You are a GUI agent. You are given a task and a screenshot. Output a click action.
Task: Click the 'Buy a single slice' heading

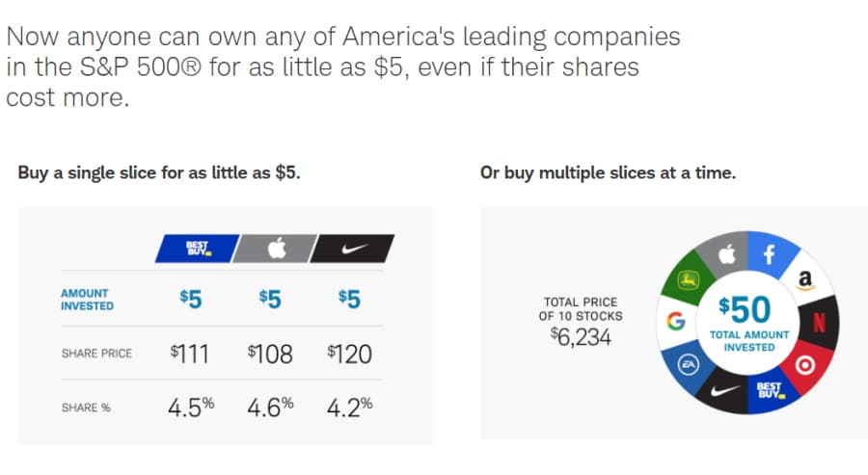pos(159,173)
